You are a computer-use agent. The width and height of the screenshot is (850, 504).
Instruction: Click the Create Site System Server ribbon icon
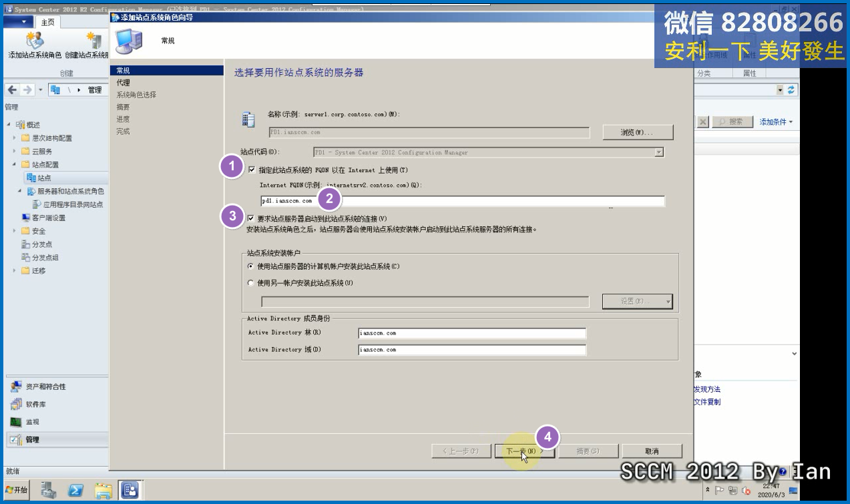[x=95, y=40]
